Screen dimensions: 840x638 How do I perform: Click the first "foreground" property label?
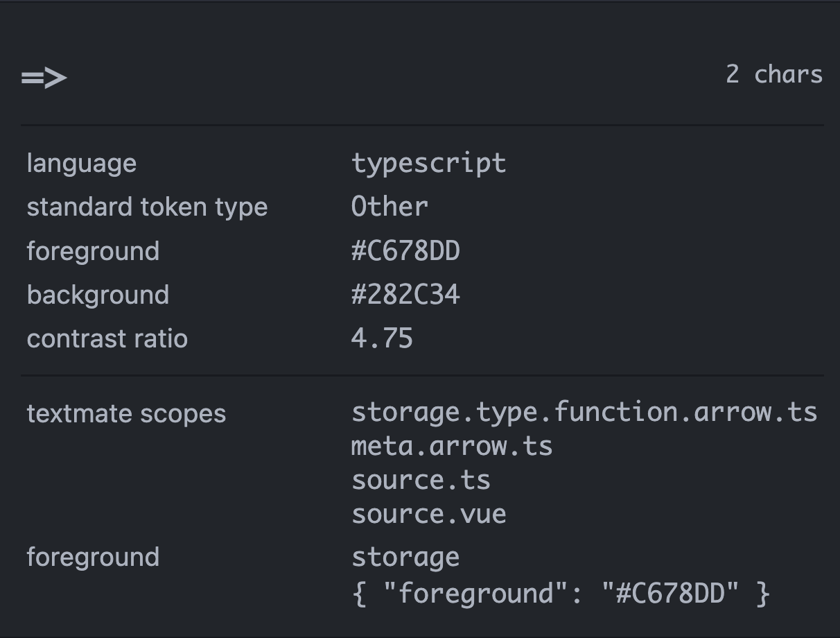pyautogui.click(x=93, y=251)
